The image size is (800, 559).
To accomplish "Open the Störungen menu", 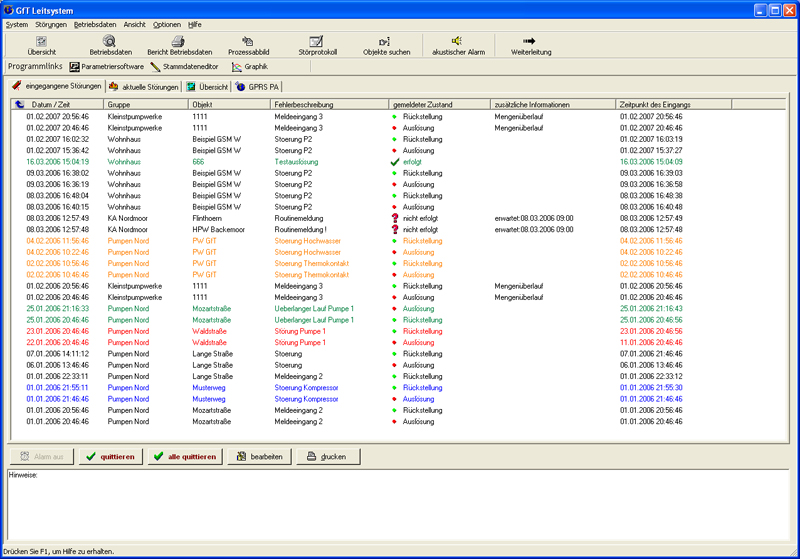I will (x=51, y=23).
